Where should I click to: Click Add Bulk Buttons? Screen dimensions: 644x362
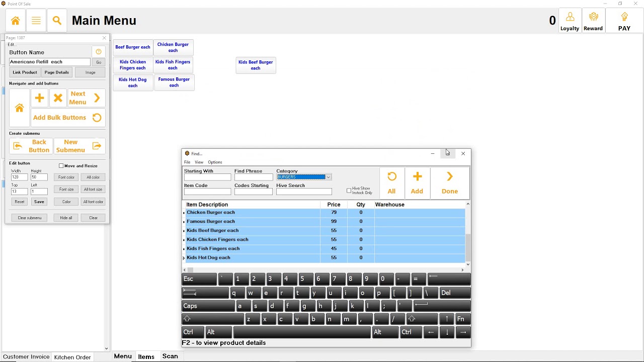68,118
